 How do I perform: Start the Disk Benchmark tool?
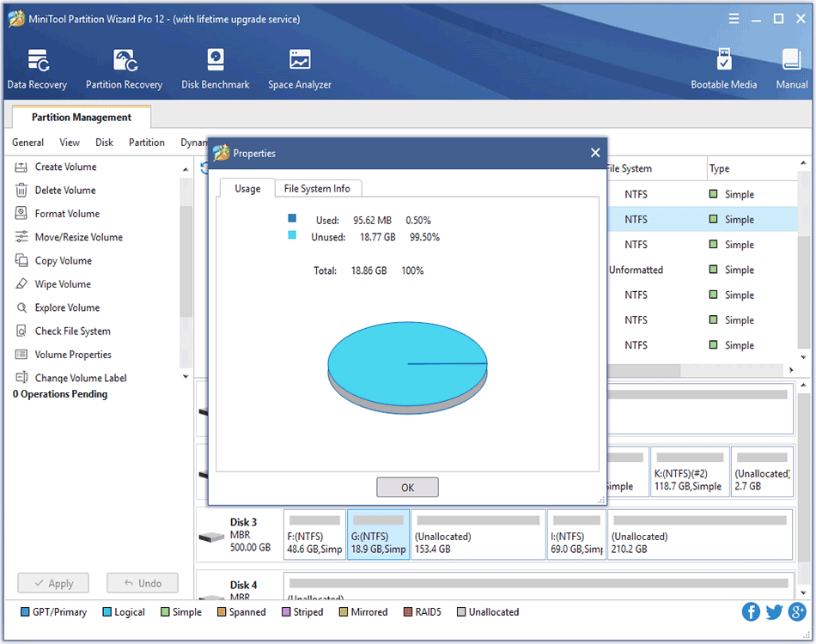216,69
